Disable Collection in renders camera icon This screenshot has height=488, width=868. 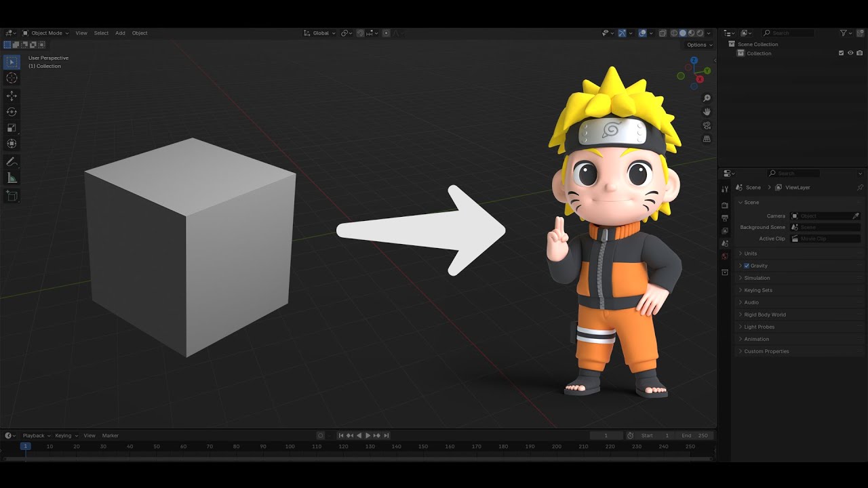[859, 53]
